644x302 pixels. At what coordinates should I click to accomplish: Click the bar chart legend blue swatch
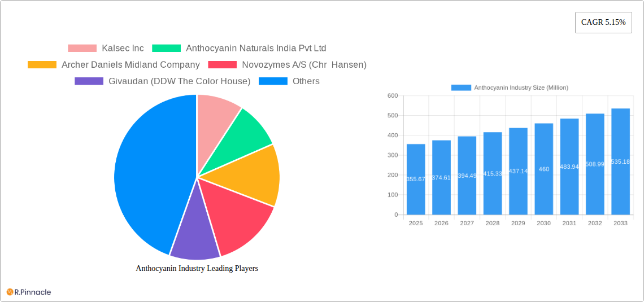click(x=461, y=87)
